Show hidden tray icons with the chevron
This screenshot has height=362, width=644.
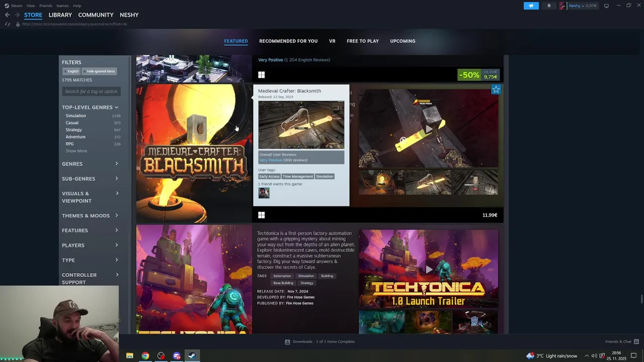pos(586,356)
